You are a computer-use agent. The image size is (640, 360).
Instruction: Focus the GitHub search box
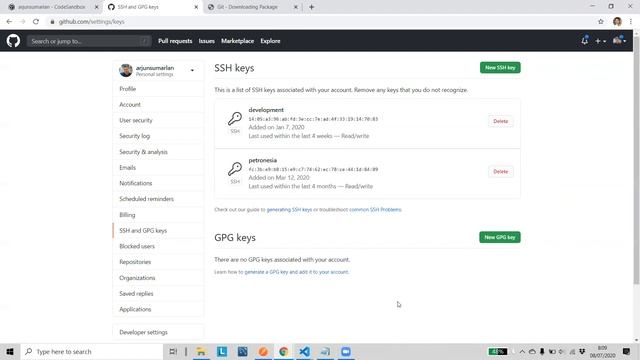pos(89,41)
